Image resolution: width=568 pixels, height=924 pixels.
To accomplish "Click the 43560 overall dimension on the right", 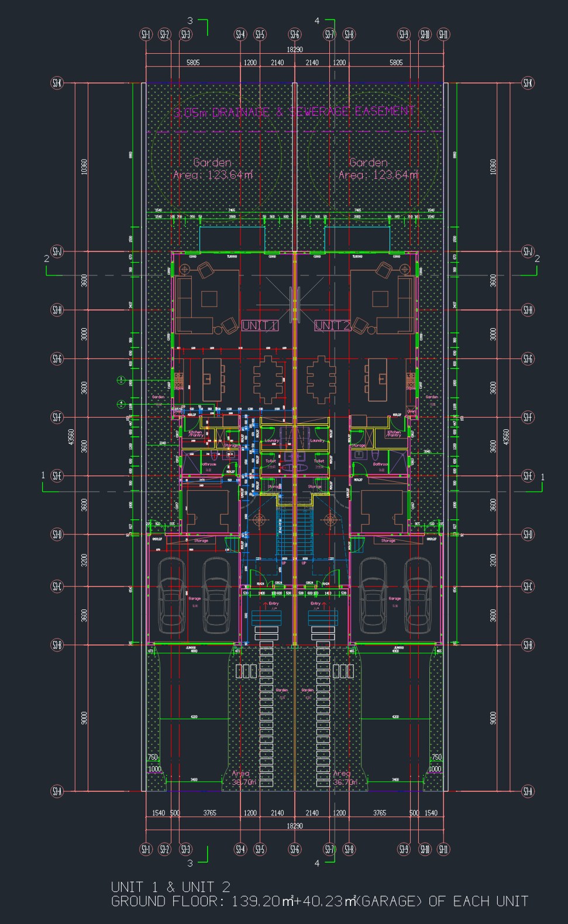I will tap(507, 437).
